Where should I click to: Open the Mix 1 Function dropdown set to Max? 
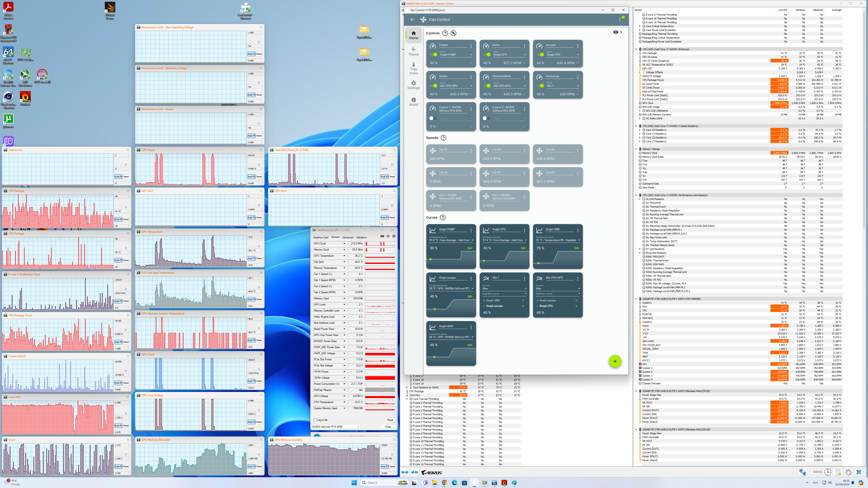click(x=505, y=288)
